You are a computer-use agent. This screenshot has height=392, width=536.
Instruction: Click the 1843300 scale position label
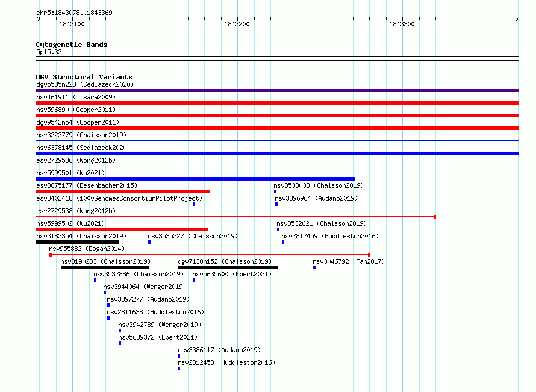click(x=402, y=24)
